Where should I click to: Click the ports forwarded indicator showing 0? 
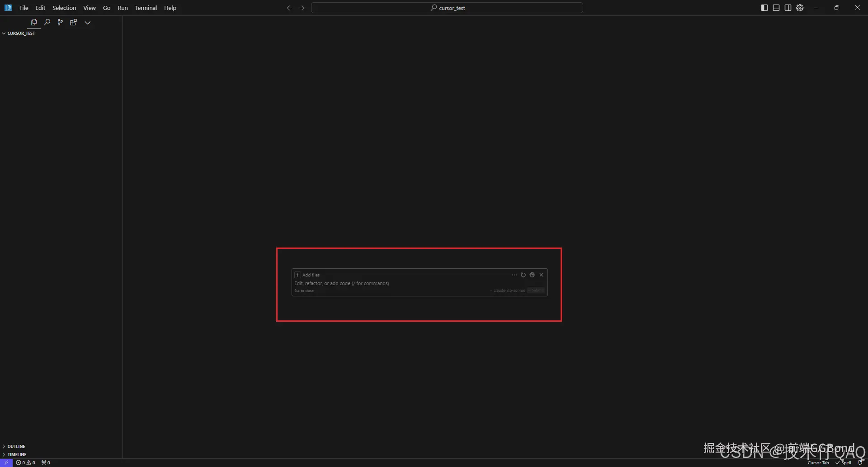[x=46, y=462]
